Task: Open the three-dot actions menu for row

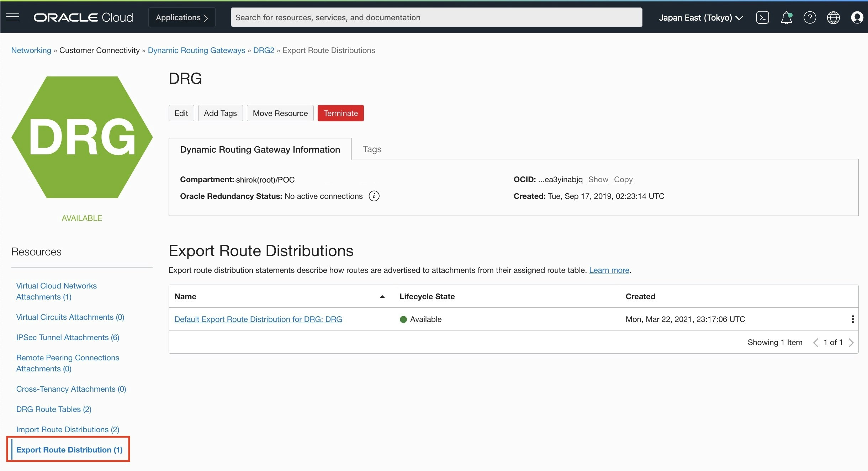Action: click(852, 319)
